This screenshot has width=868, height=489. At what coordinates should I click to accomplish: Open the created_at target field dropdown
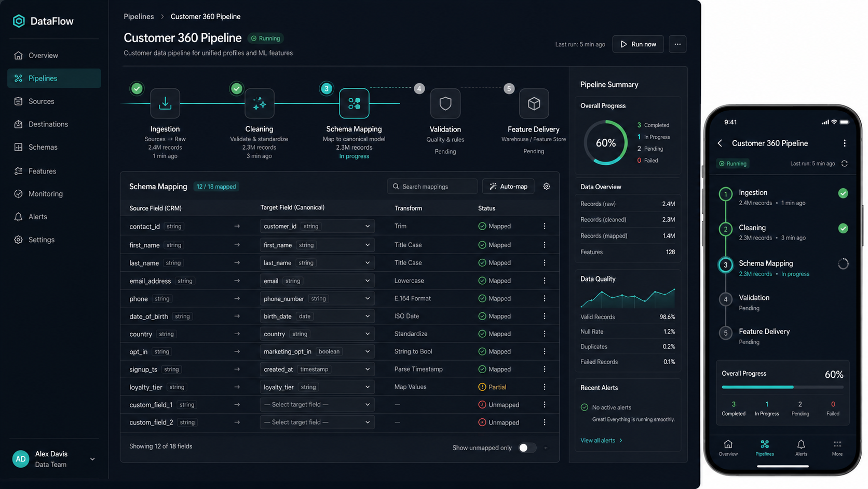coord(317,369)
